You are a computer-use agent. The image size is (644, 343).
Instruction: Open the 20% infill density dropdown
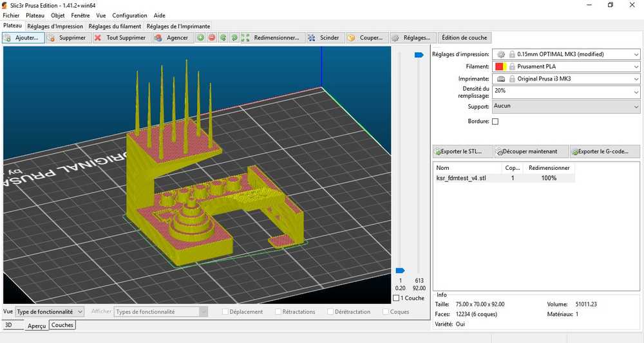566,92
